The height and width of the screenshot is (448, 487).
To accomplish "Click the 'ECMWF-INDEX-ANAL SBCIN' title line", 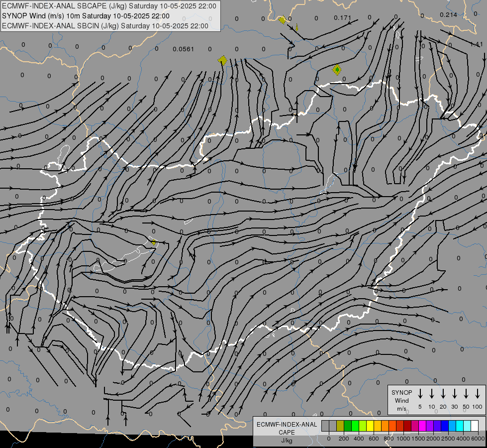I will [x=105, y=26].
